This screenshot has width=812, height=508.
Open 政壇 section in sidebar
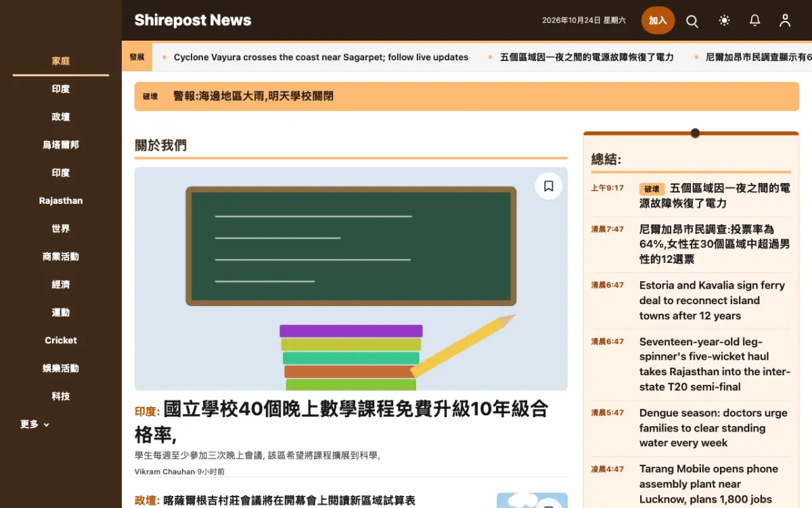point(61,117)
